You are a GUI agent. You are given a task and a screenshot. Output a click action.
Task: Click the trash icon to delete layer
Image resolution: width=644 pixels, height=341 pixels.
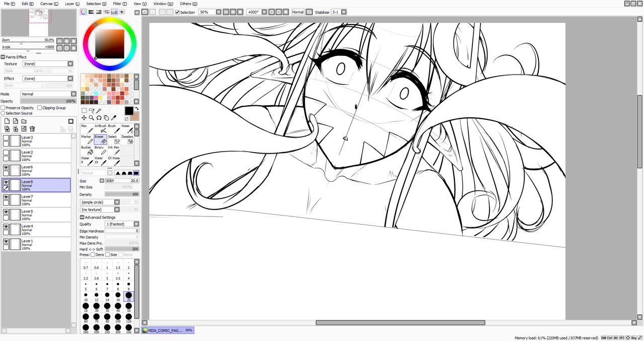(32, 129)
